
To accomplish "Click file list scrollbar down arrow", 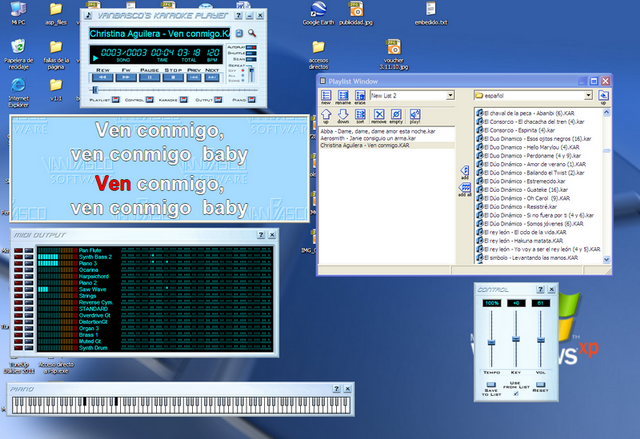I will [607, 259].
